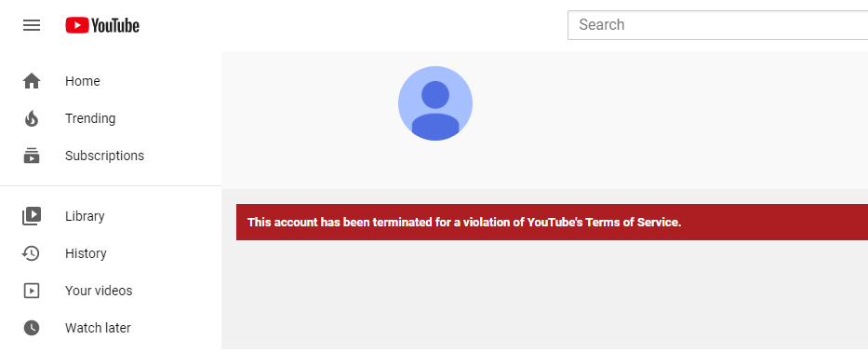Screen dimensions: 868x353
Task: Click the Watch later clock icon
Action: pyautogui.click(x=32, y=328)
